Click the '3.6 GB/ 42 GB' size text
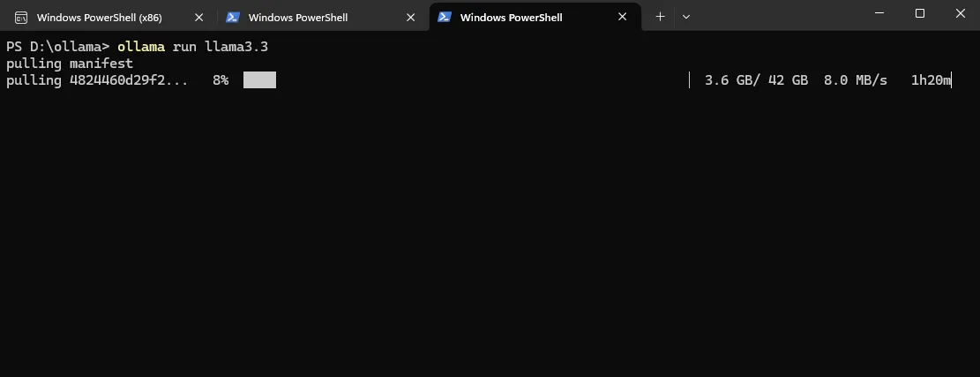 [x=756, y=80]
